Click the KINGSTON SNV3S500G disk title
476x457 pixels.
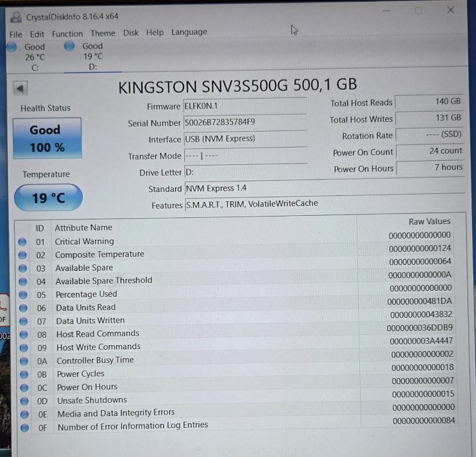237,85
